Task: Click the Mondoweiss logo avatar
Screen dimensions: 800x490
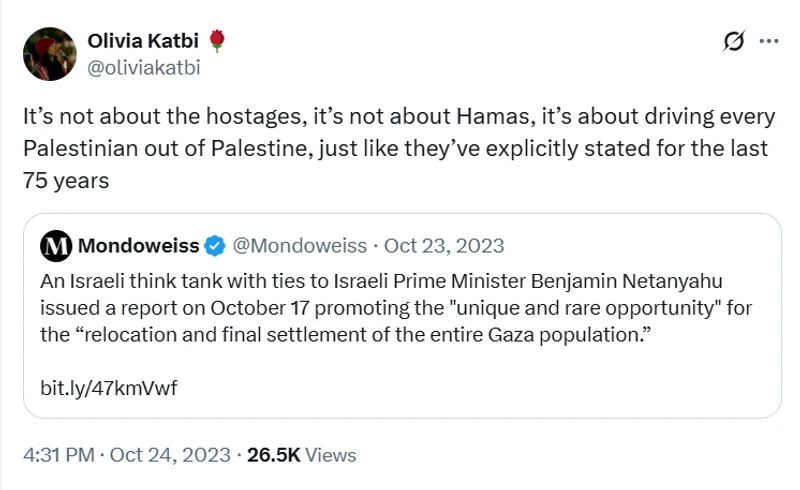Action: pyautogui.click(x=55, y=245)
